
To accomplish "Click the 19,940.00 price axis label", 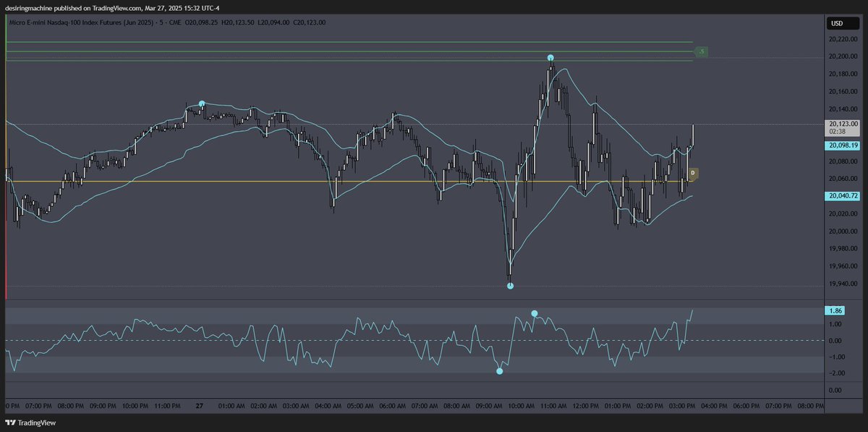I will coord(844,284).
